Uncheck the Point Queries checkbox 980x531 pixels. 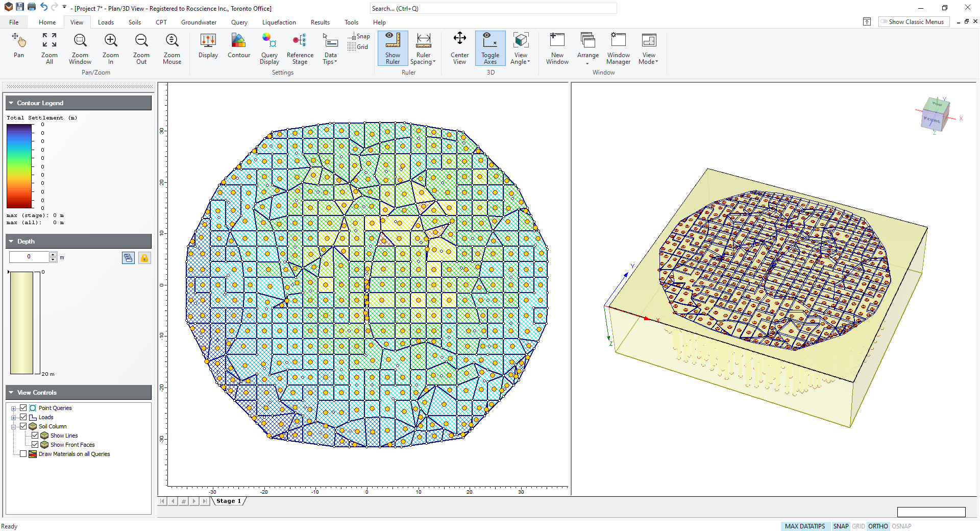pos(23,408)
